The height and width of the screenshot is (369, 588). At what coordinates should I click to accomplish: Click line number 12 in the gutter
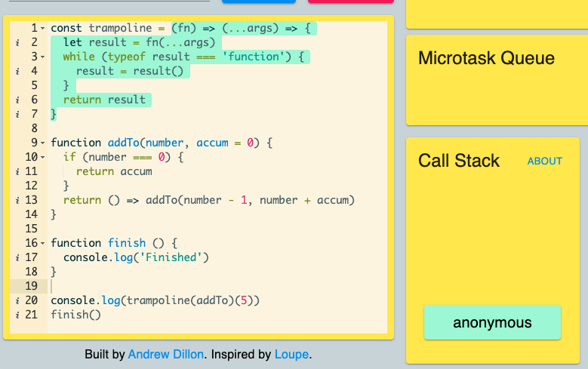point(32,186)
